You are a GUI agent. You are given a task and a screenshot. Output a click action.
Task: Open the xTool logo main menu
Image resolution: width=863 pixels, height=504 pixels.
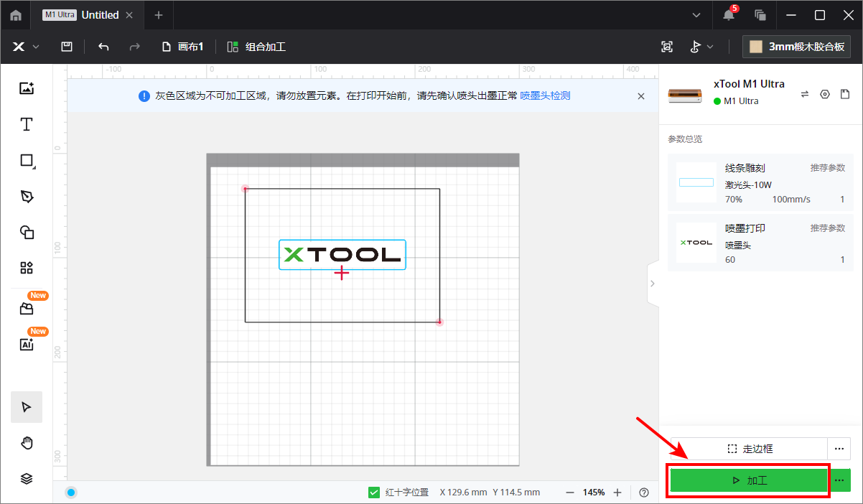tap(25, 47)
